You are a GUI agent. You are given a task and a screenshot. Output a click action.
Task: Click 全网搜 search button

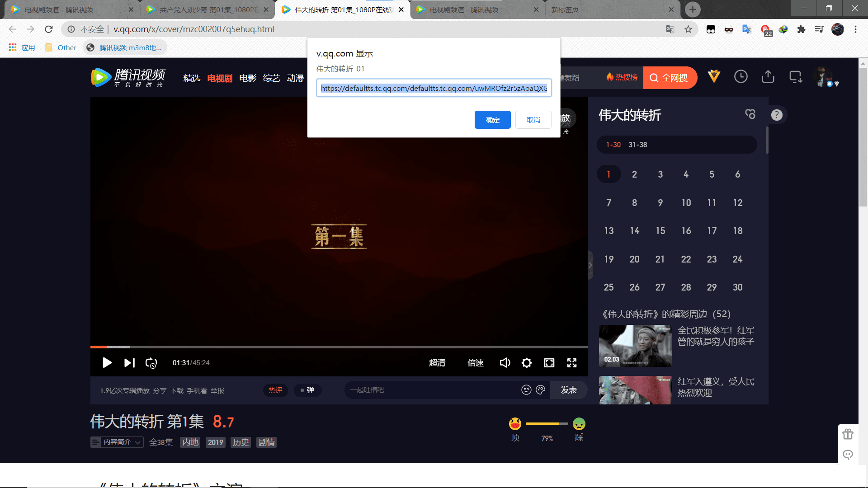(x=670, y=78)
